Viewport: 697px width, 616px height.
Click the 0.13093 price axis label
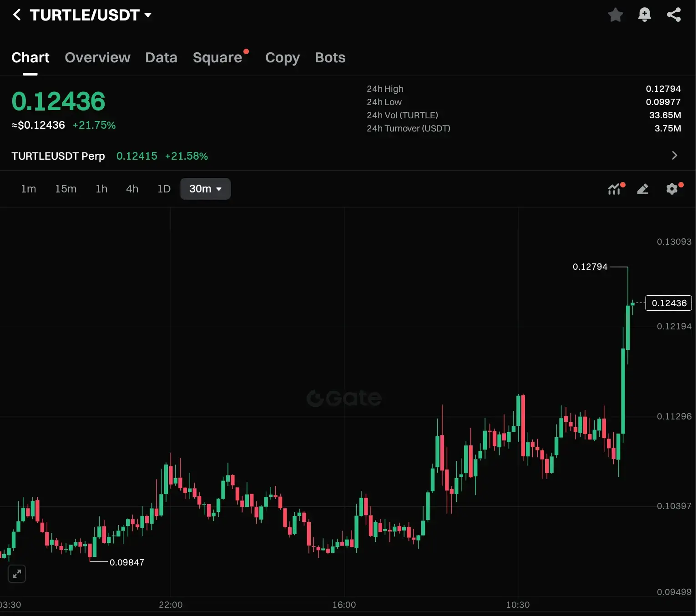coord(674,242)
